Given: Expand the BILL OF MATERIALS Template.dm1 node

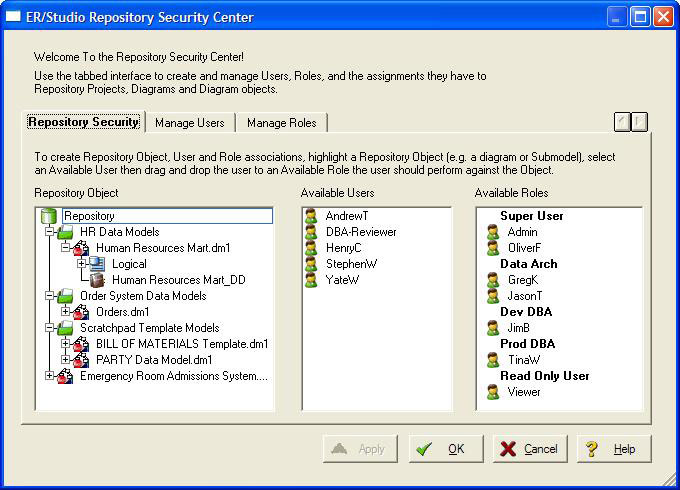Looking at the screenshot, I should tap(65, 344).
